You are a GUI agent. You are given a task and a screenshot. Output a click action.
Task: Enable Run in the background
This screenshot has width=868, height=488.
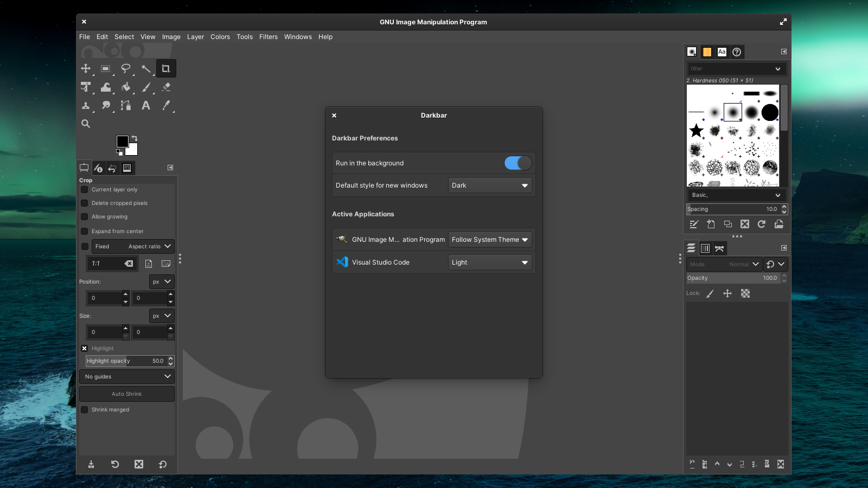pos(517,163)
